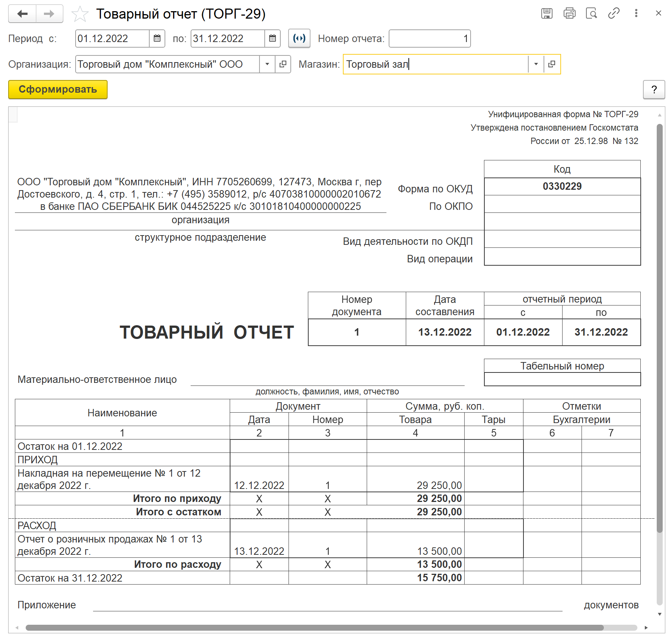Expand the Организация dropdown list
This screenshot has height=640, width=672.
pyautogui.click(x=267, y=64)
